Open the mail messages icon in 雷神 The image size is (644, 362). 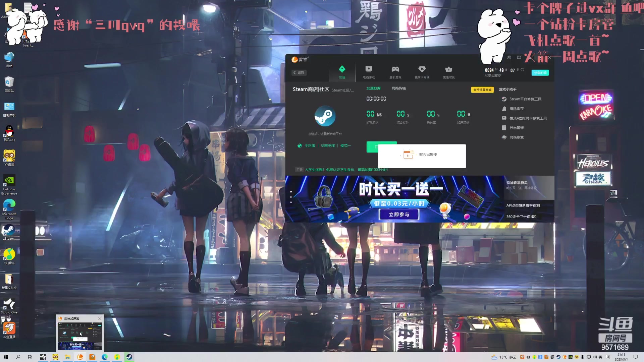[x=519, y=57]
